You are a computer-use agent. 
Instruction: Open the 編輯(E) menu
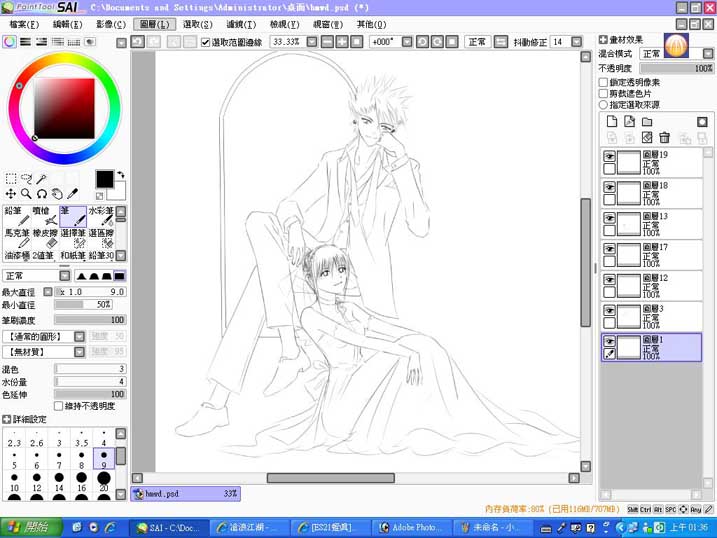68,24
